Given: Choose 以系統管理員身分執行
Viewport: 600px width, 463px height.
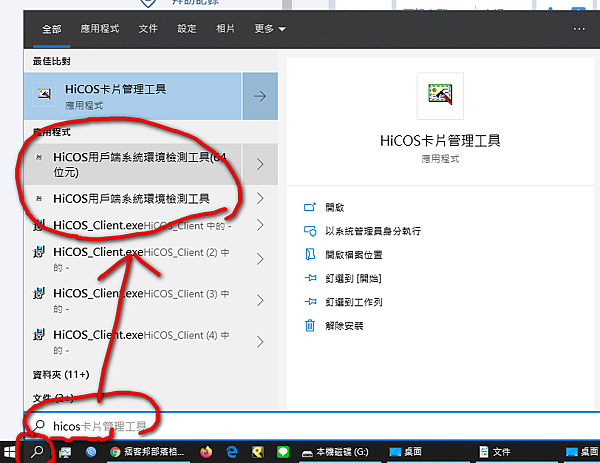Looking at the screenshot, I should 373,231.
